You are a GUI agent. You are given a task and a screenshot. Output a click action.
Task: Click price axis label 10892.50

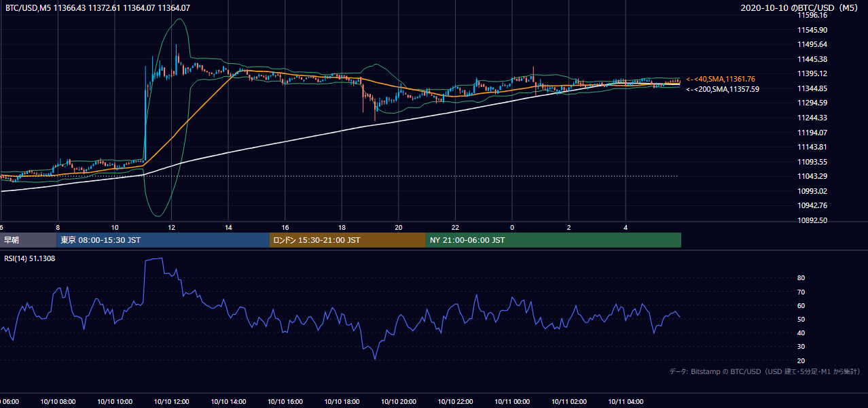812,220
